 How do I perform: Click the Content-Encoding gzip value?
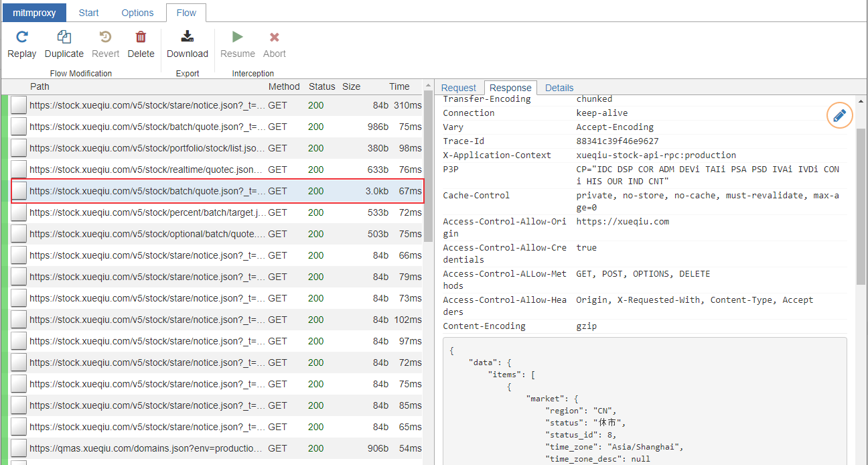click(586, 326)
